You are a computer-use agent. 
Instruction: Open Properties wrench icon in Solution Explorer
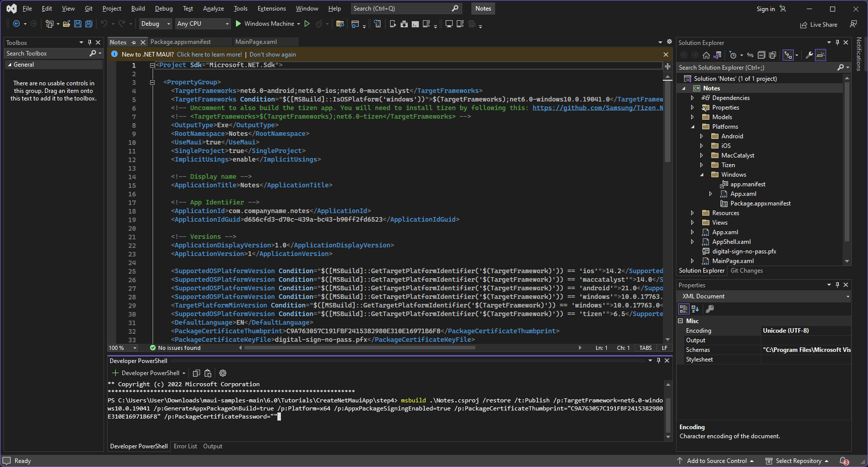click(809, 55)
